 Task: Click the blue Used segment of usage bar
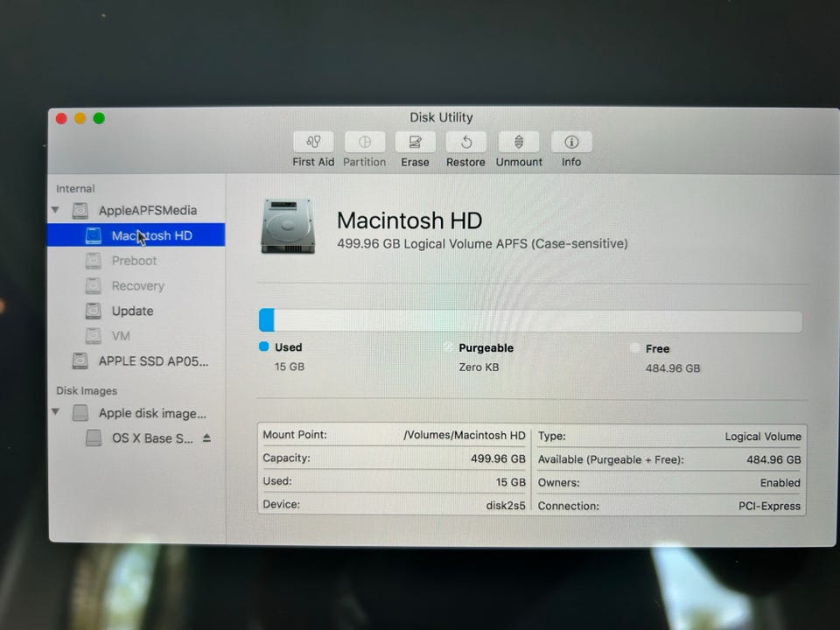(x=267, y=320)
